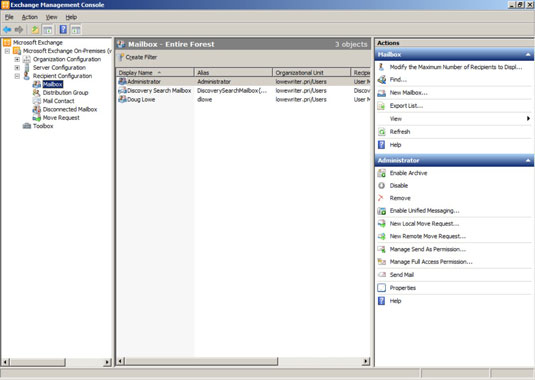Click the dlowe alias cell

click(x=204, y=100)
